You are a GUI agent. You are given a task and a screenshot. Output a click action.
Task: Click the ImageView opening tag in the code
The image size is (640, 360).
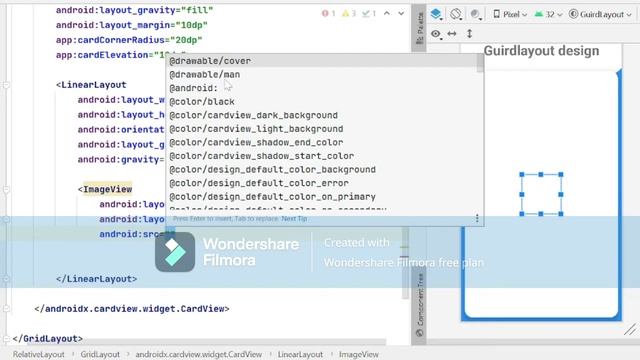point(105,189)
